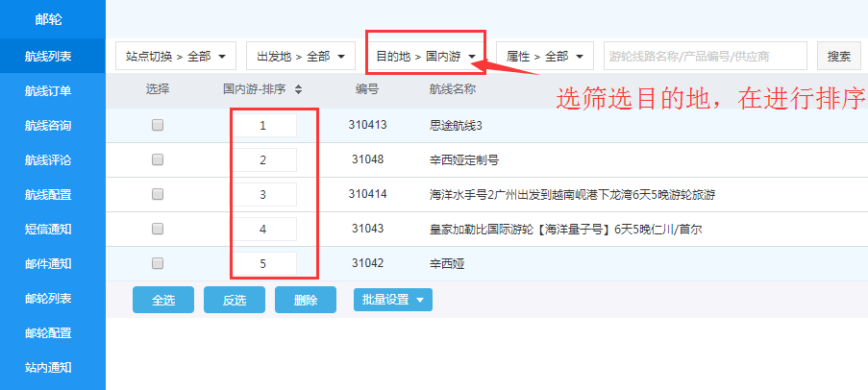Expand the 属性 filter dropdown
This screenshot has width=868, height=390.
[544, 57]
